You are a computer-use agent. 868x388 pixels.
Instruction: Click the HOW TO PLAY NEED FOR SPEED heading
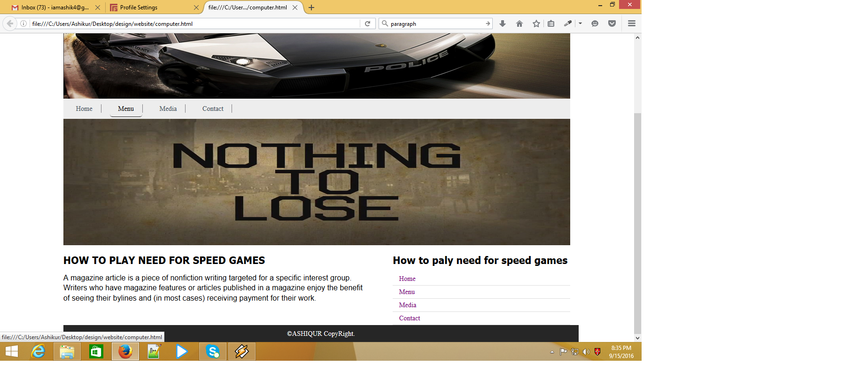pyautogui.click(x=164, y=261)
